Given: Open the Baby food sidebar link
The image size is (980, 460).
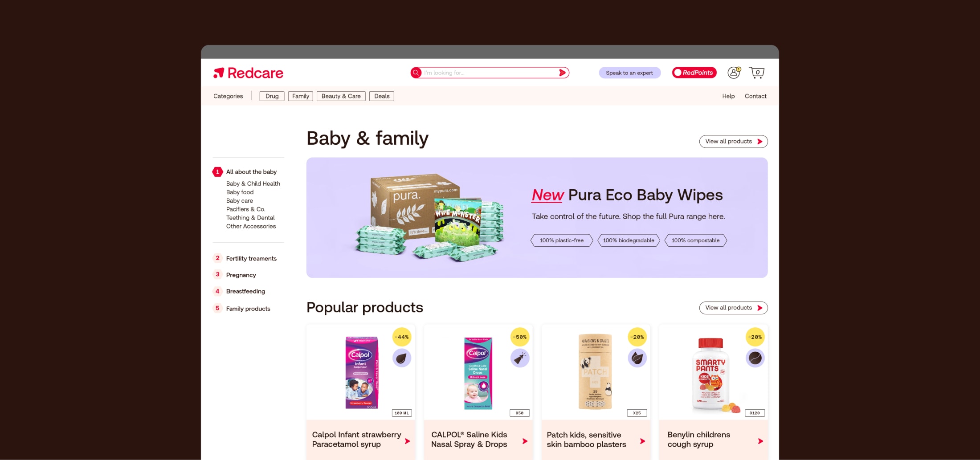Looking at the screenshot, I should 240,192.
